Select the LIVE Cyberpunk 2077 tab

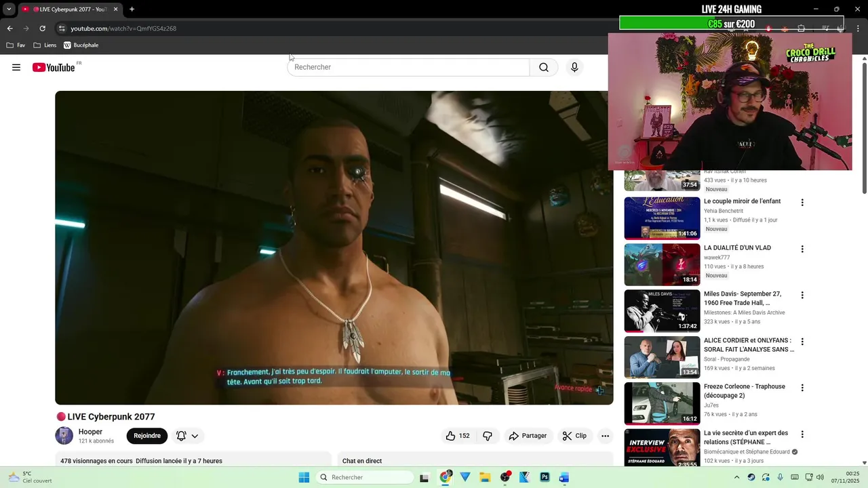71,9
